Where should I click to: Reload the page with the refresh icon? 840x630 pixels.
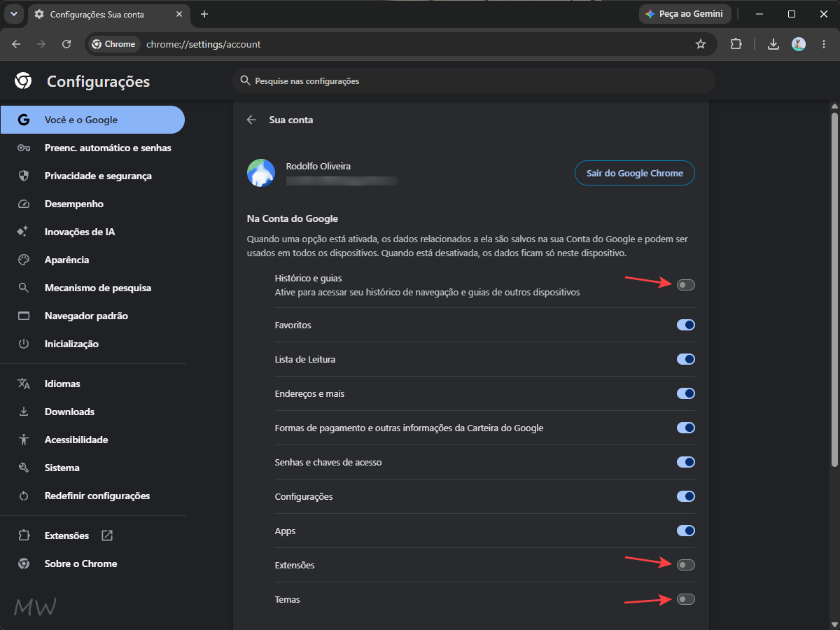click(66, 44)
